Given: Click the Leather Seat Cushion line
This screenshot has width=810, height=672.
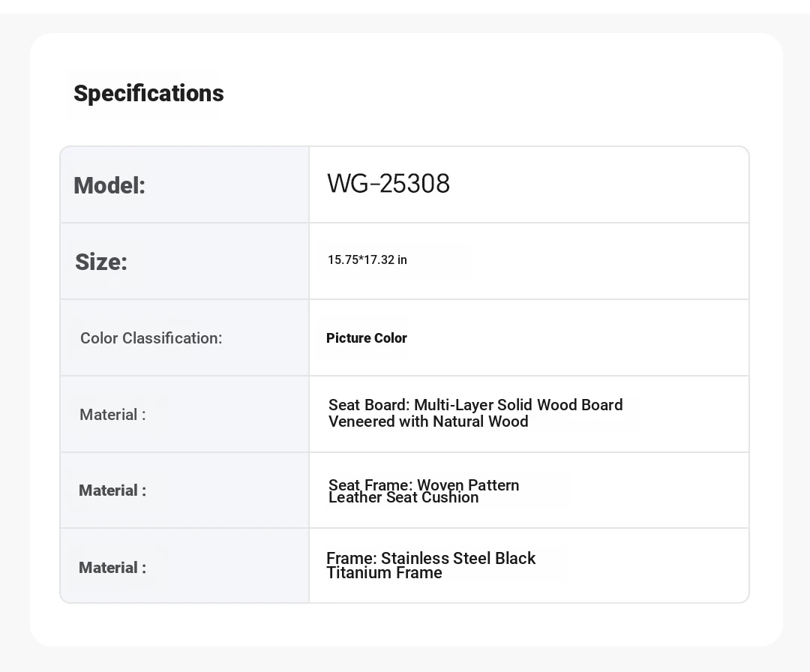Looking at the screenshot, I should pos(403,497).
